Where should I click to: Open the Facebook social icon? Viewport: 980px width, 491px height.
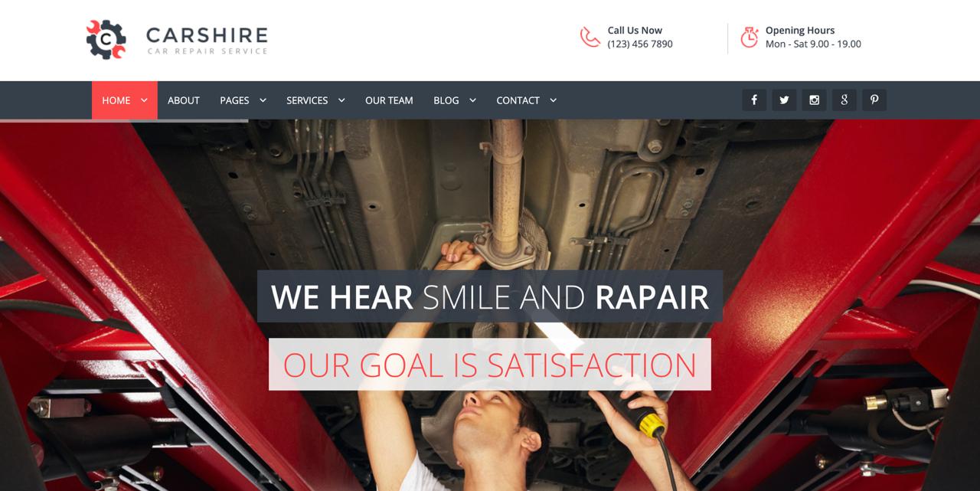coord(754,100)
